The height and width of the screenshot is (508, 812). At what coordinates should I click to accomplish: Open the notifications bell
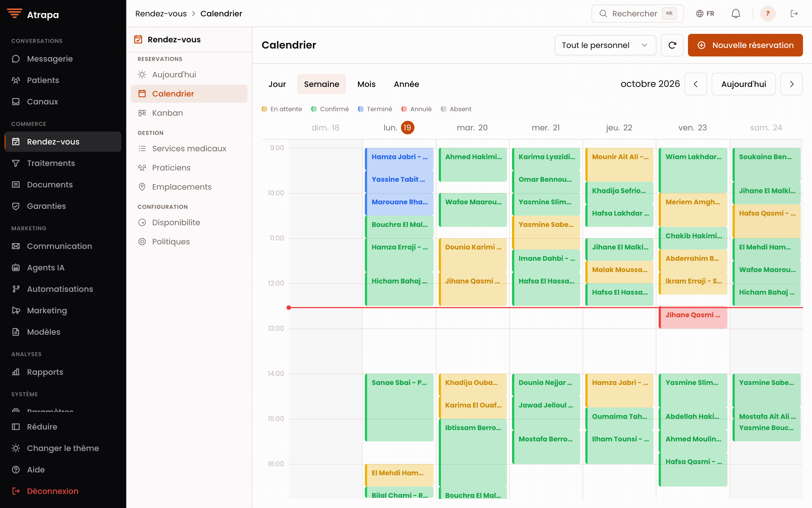[736, 14]
